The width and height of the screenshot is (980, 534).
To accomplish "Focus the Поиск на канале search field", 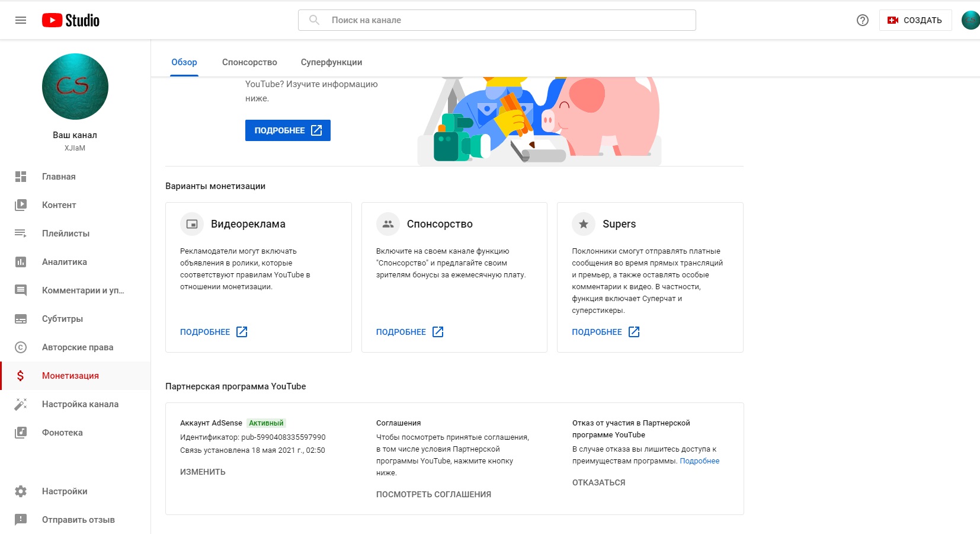I will (x=497, y=20).
